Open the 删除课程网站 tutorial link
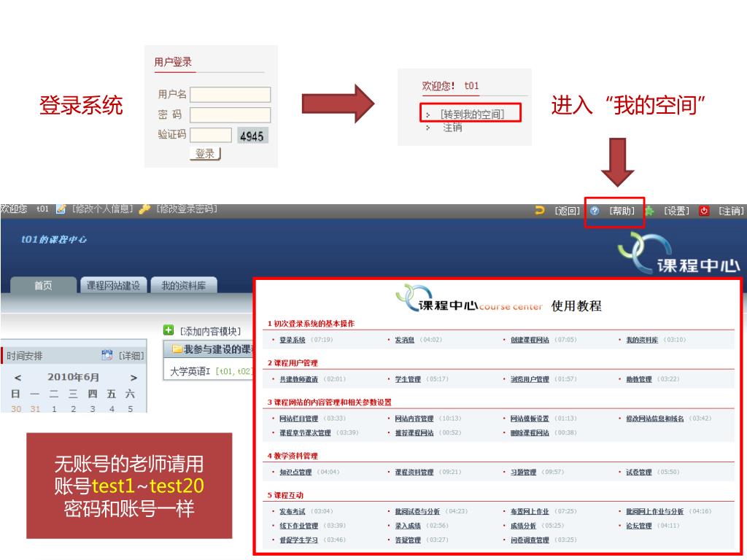The width and height of the screenshot is (747, 560). tap(530, 433)
